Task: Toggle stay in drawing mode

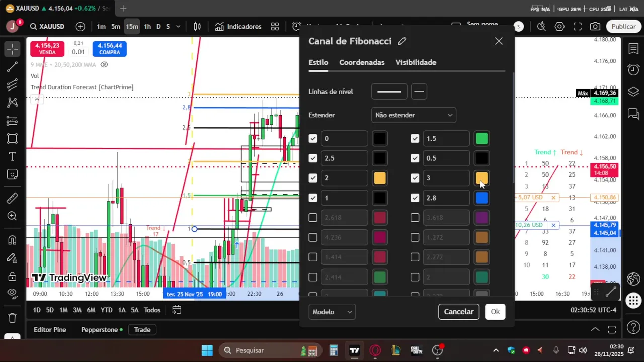Action: [12, 258]
